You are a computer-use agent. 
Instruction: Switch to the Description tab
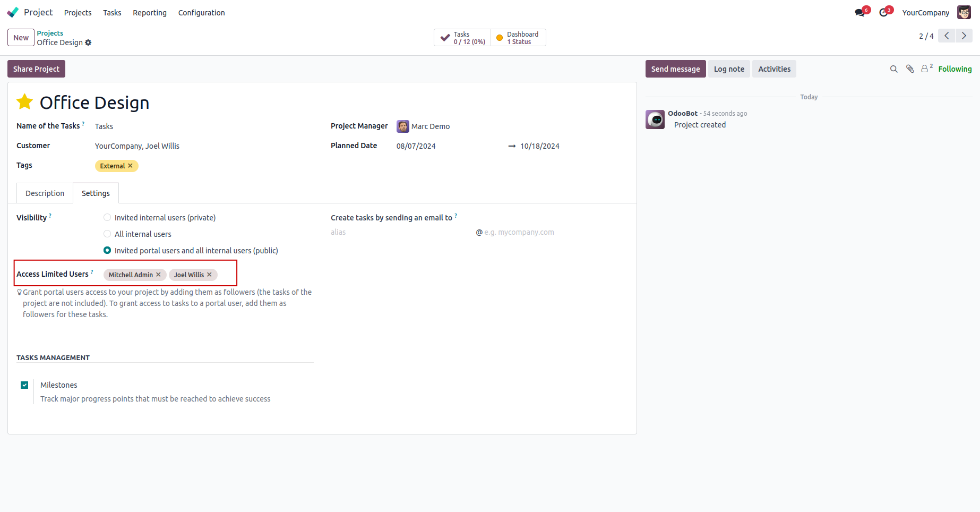(45, 193)
